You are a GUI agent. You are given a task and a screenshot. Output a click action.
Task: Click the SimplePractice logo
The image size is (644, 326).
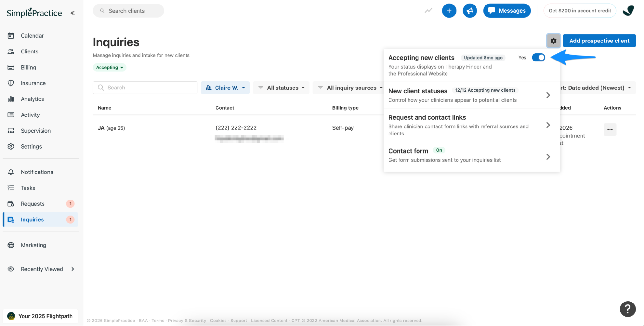34,13
